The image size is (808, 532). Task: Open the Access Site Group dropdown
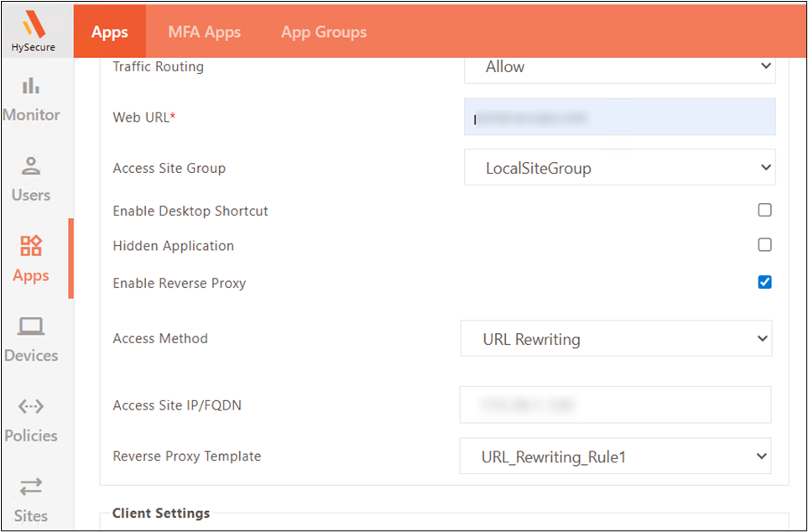619,168
